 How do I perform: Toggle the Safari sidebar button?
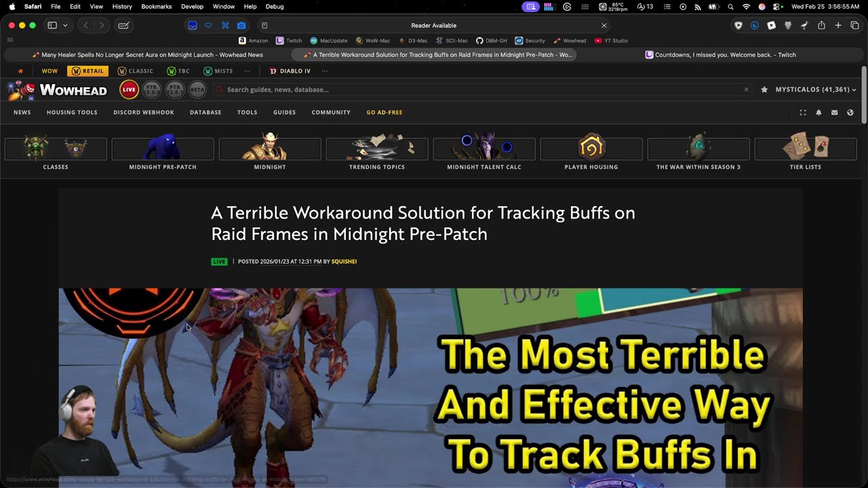tap(52, 25)
